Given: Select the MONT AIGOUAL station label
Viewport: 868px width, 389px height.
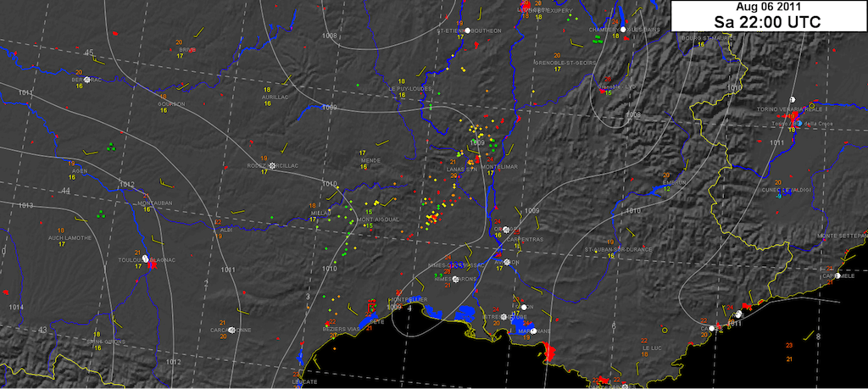Looking at the screenshot, I should (x=378, y=220).
